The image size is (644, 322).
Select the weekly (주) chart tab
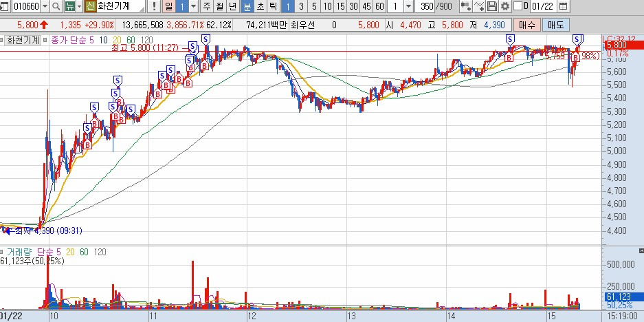tap(206, 7)
